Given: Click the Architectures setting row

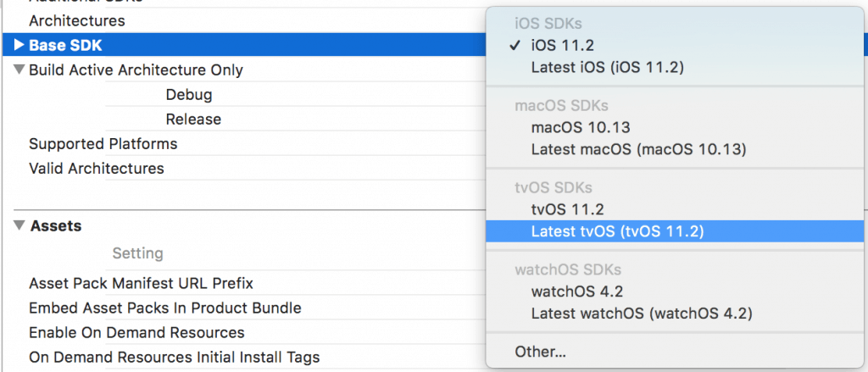Looking at the screenshot, I should coord(77,20).
